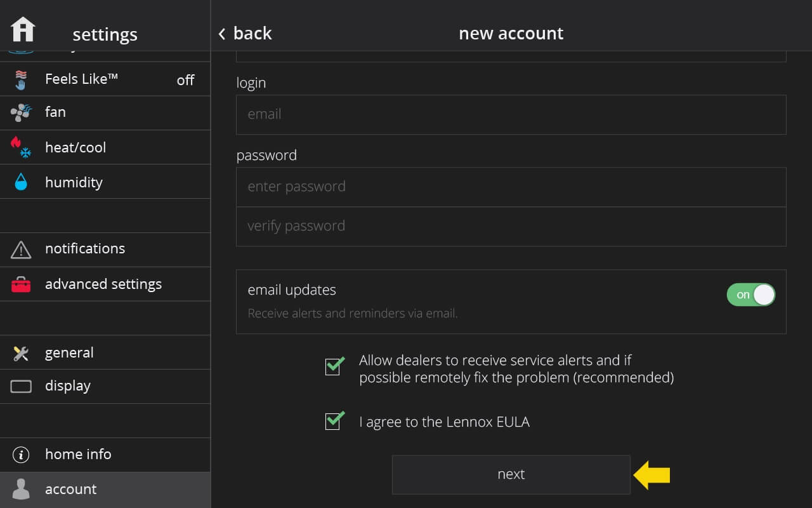
Task: Select the general tools icon
Action: [21, 354]
